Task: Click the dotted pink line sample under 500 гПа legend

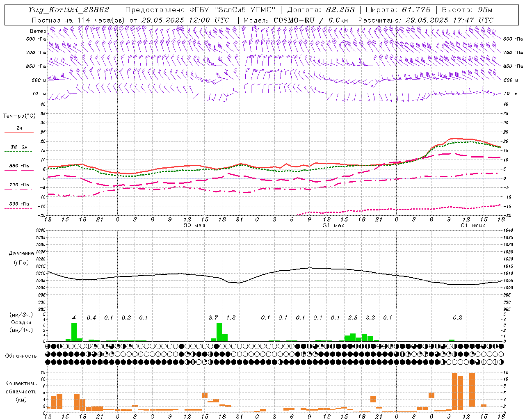Action: click(x=18, y=208)
